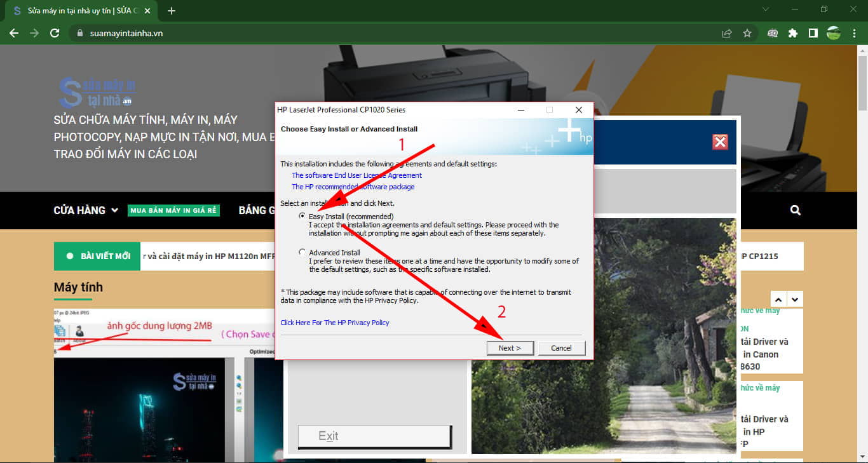Click the Next > button
The height and width of the screenshot is (463, 868).
click(510, 348)
